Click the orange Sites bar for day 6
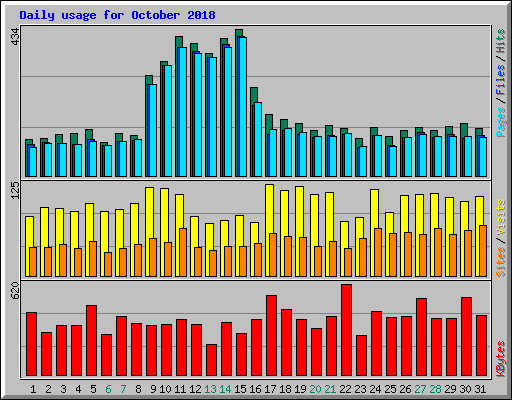This screenshot has width=512, height=400. click(108, 264)
